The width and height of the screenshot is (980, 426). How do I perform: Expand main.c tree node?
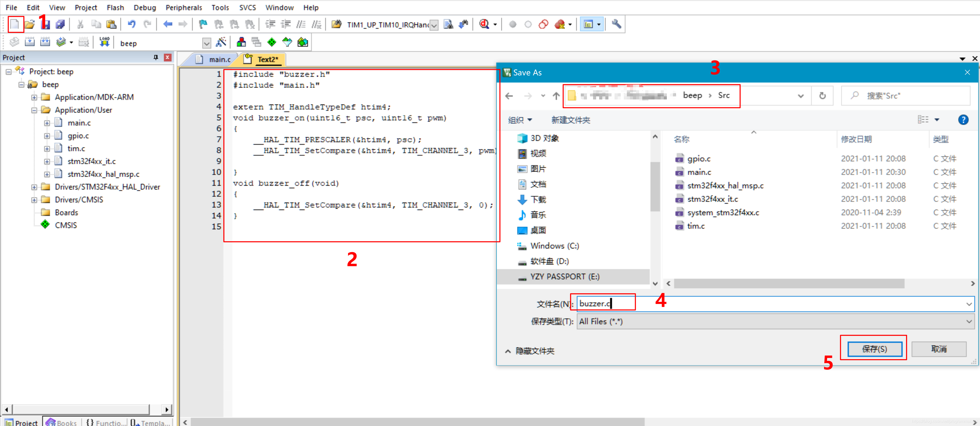(x=47, y=123)
